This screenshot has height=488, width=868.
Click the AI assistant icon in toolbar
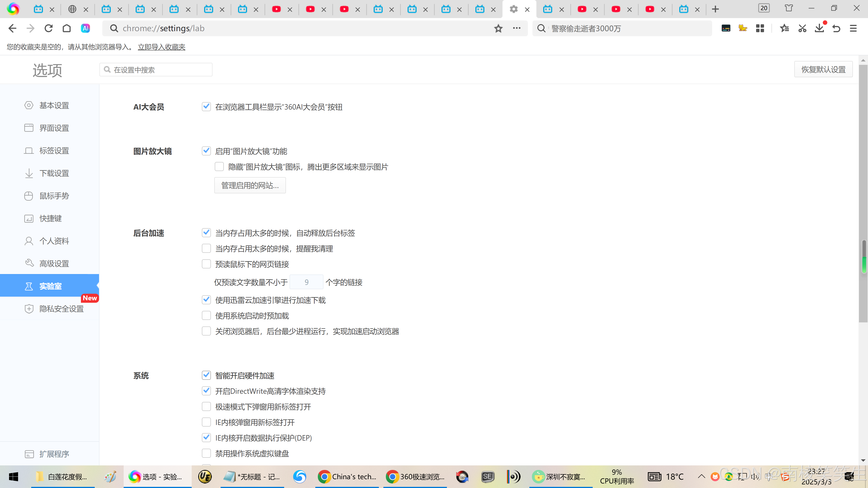[85, 28]
